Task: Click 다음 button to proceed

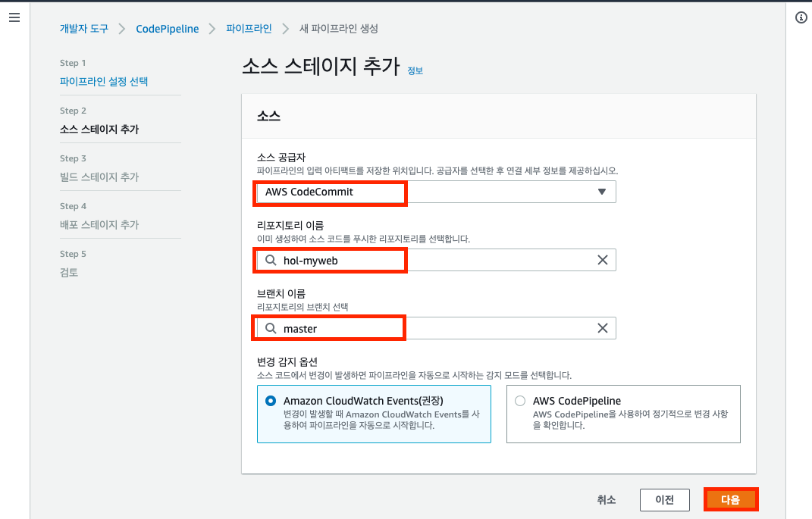Action: point(731,500)
